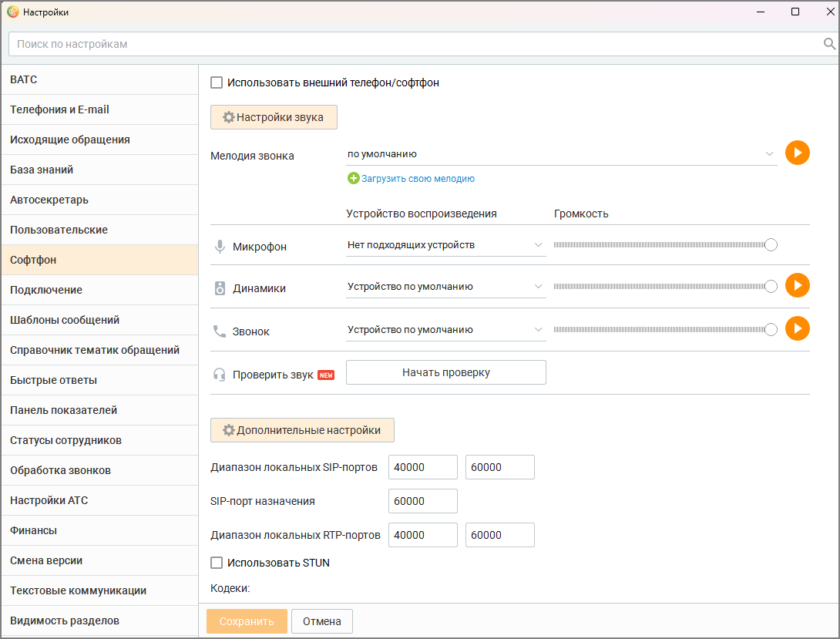This screenshot has height=639, width=840.
Task: Click the Динамики volume slider handle
Action: [x=771, y=287]
